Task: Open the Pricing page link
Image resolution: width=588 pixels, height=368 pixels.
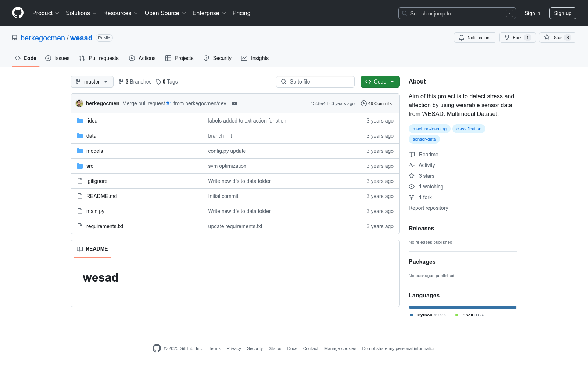Action: 241,13
